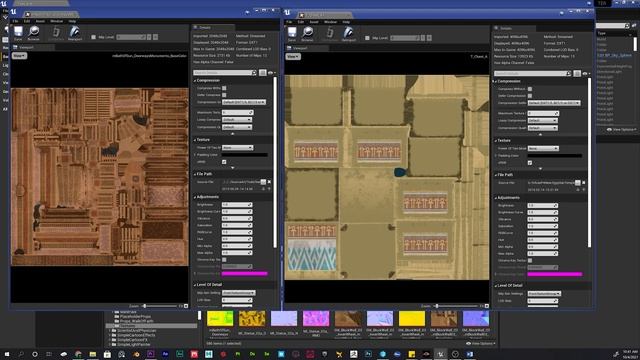Image resolution: width=640 pixels, height=360 pixels.
Task: Toggle Defer Compression in T_Chest_A editor
Action: pyautogui.click(x=530, y=96)
